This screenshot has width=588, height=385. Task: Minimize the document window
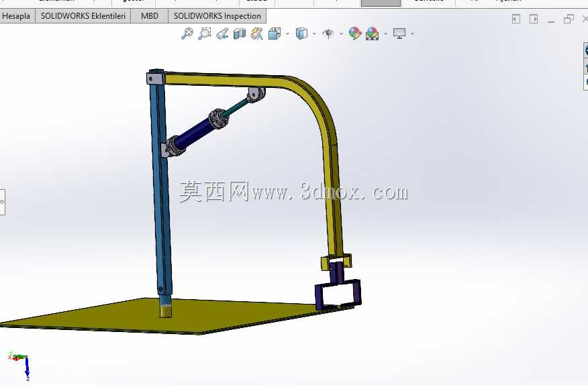[x=551, y=21]
